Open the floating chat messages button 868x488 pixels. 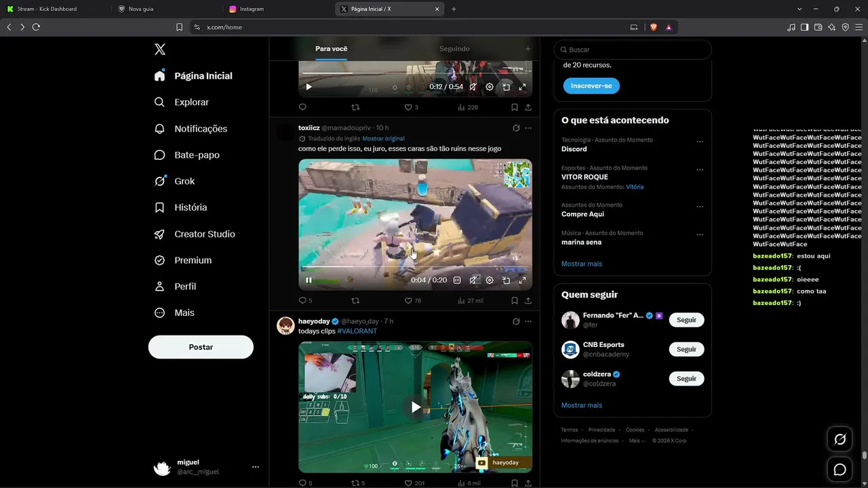pos(840,469)
